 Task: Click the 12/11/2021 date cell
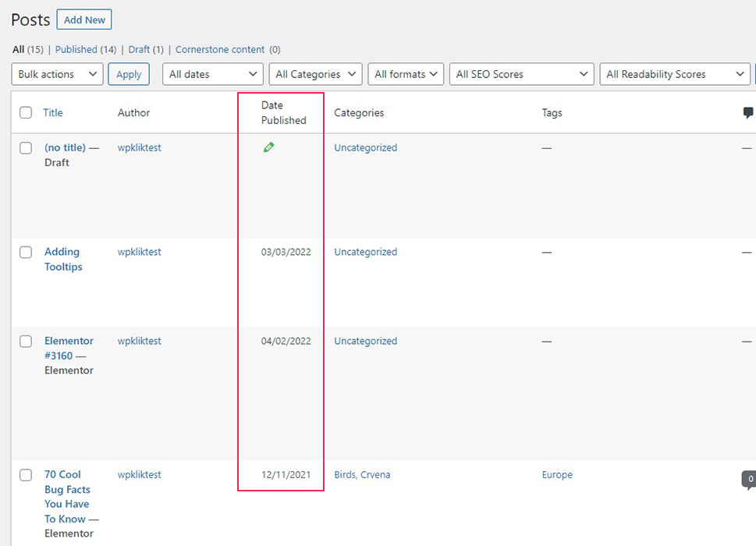coord(286,475)
